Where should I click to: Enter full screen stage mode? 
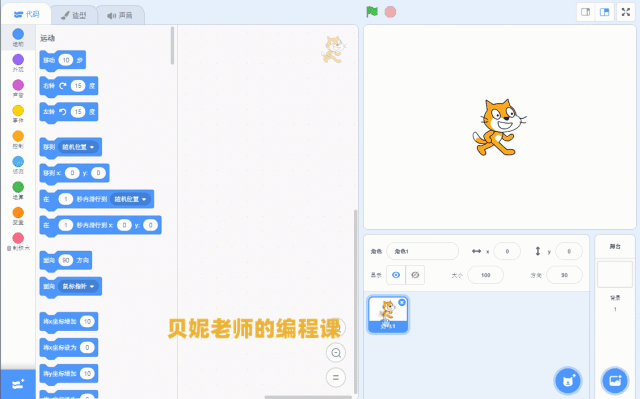pos(626,12)
